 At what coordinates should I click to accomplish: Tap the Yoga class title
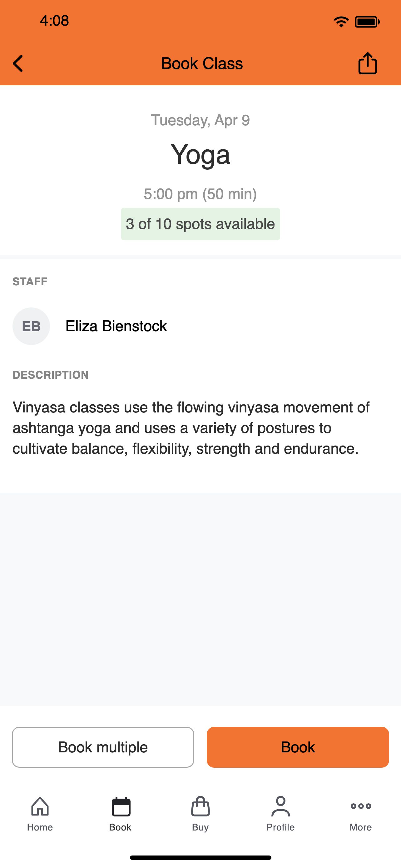(200, 155)
